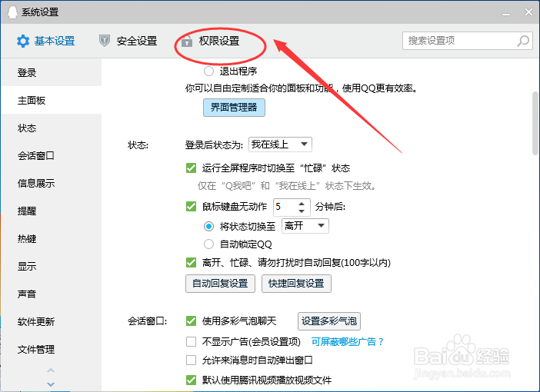
Task: Open the 安全设置 tab
Action: [128, 41]
